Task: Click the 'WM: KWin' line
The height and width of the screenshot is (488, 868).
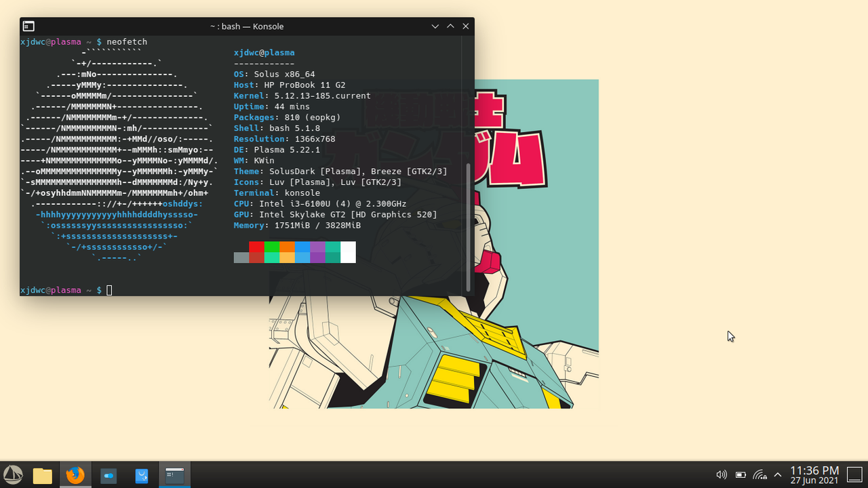Action: (254, 161)
